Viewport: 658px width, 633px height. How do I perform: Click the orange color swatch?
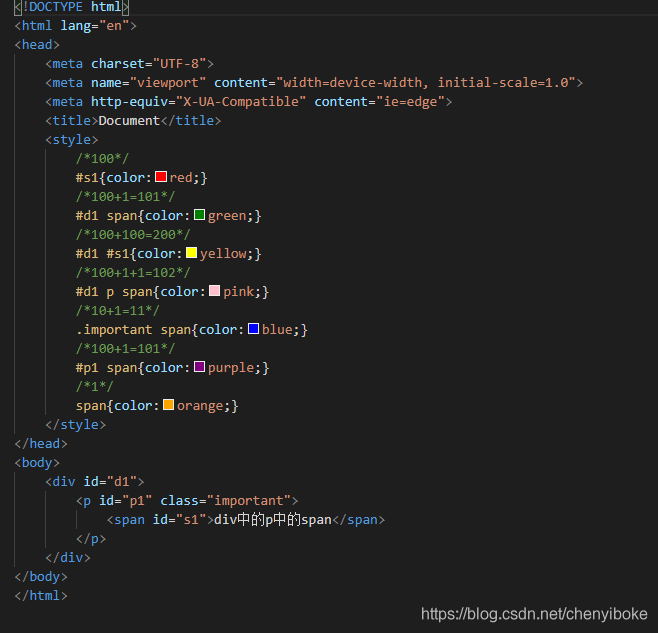(168, 405)
